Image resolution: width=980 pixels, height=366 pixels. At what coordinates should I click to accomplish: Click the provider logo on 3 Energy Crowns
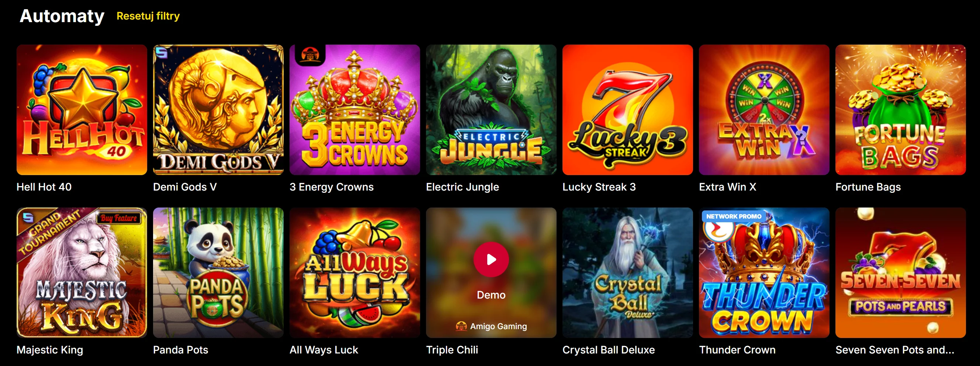[x=310, y=54]
